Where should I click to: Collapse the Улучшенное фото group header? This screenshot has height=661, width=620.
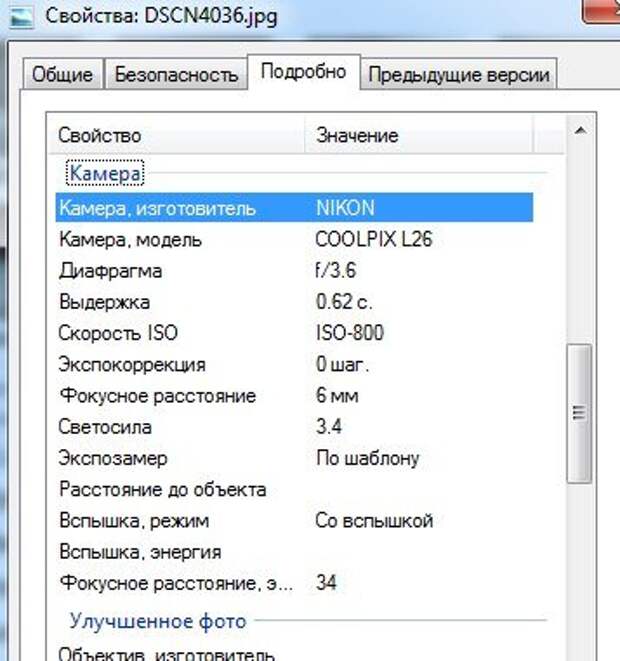pos(157,621)
